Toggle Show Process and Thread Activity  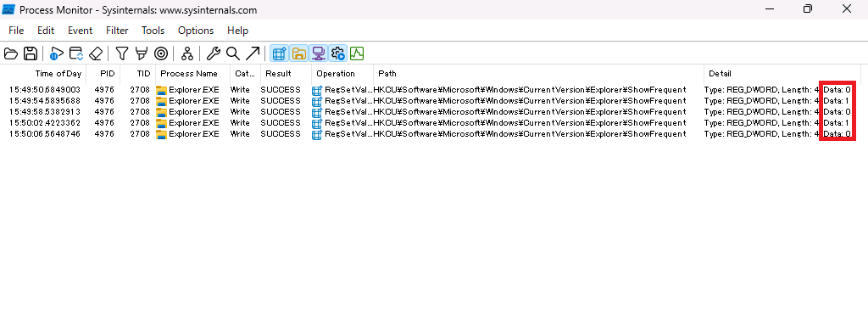click(x=337, y=53)
